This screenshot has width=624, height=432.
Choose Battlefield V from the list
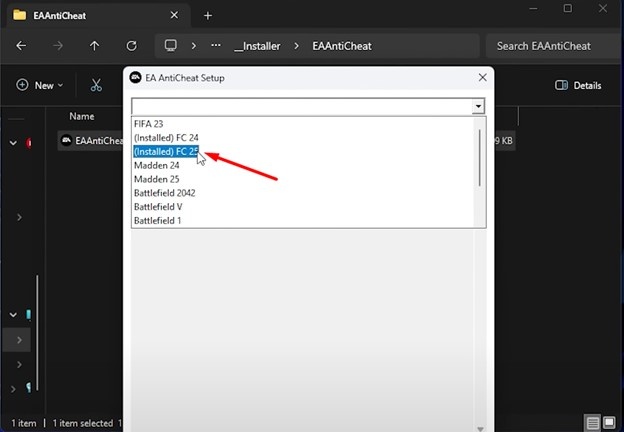158,207
